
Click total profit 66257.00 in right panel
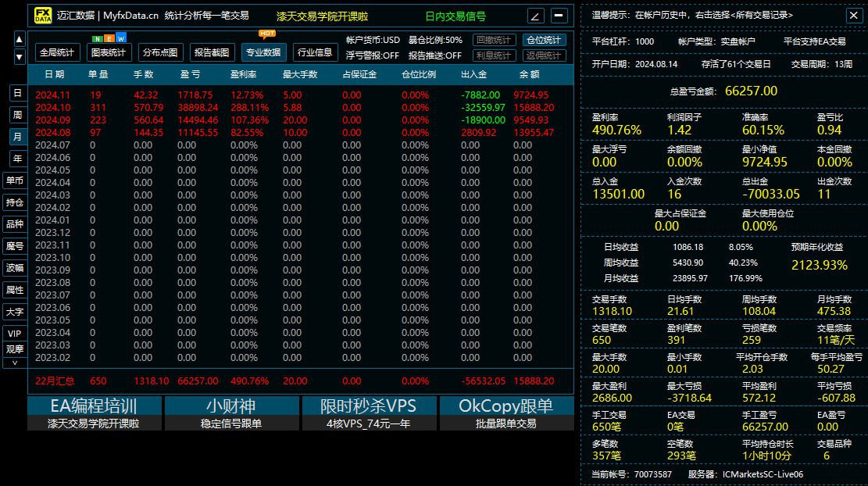[751, 91]
